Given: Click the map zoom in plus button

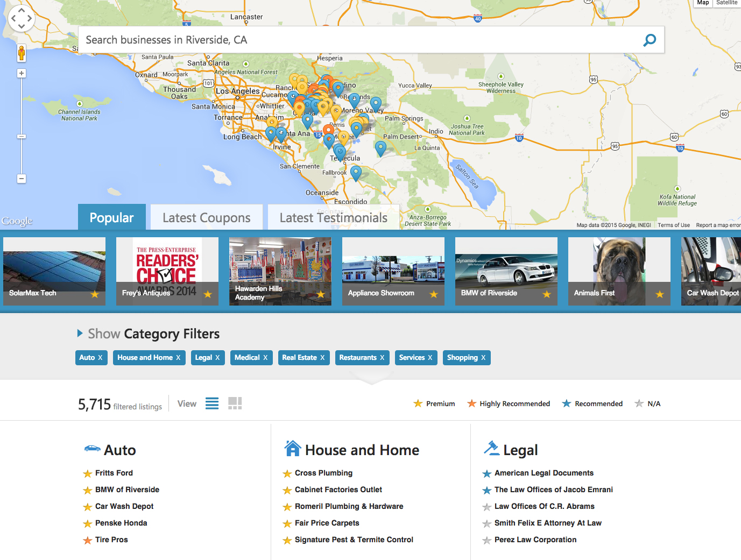Looking at the screenshot, I should pyautogui.click(x=22, y=73).
